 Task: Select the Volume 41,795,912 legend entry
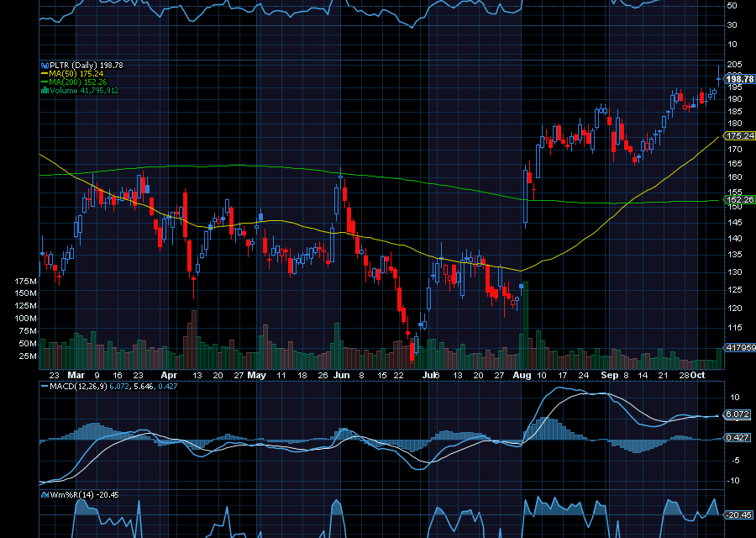[x=84, y=90]
